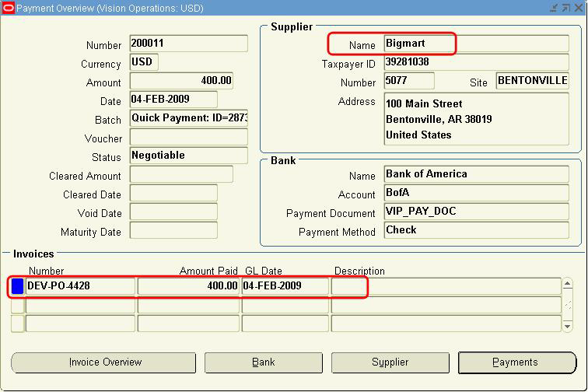Select the payment Number field 200011
Image resolution: width=588 pixels, height=392 pixels.
(x=189, y=44)
